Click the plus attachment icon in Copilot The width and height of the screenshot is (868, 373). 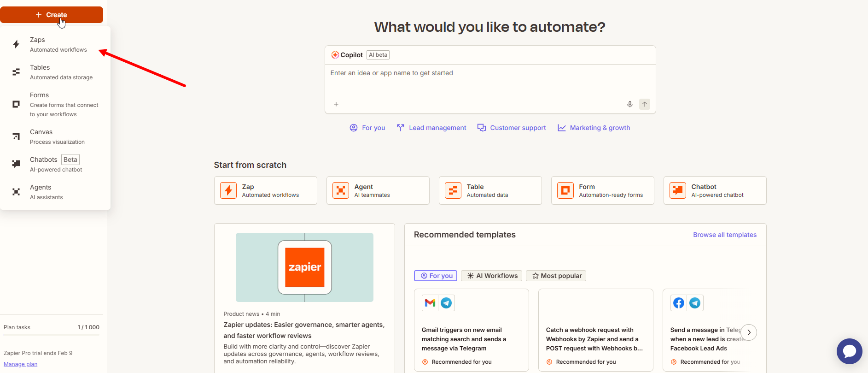coord(336,104)
